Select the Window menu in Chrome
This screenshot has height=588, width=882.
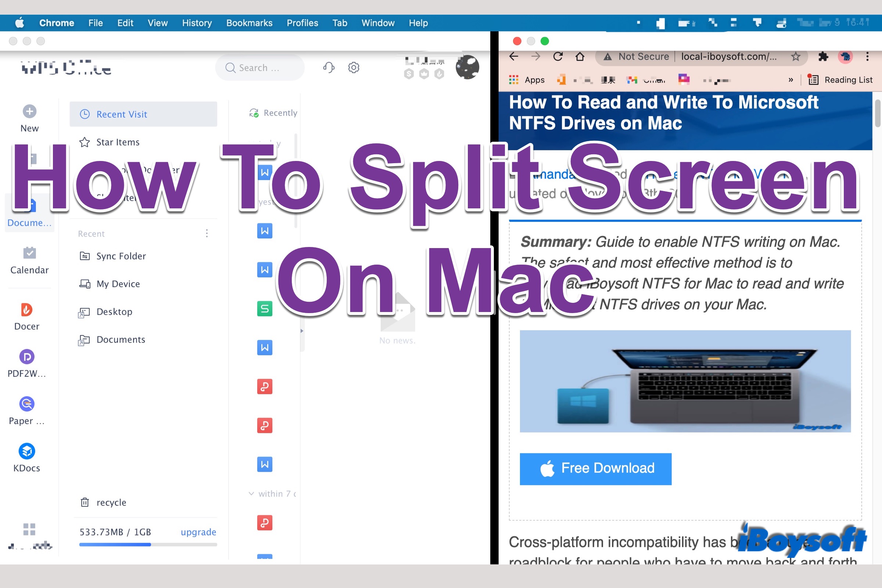[378, 23]
